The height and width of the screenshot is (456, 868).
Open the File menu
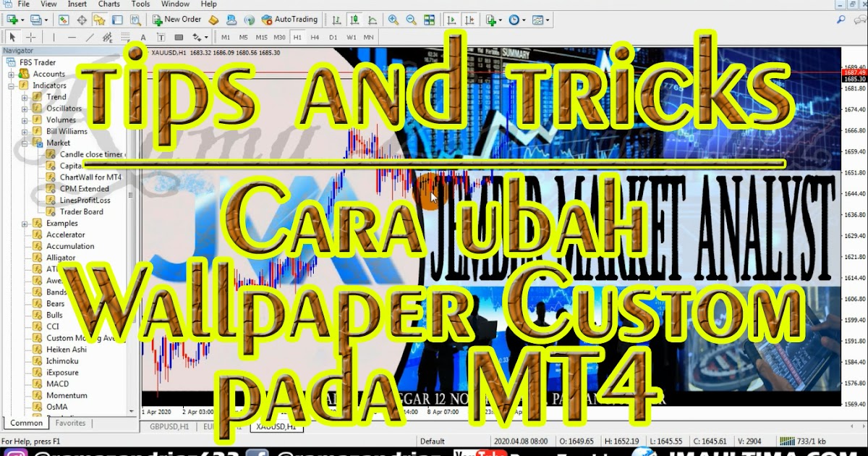click(23, 4)
